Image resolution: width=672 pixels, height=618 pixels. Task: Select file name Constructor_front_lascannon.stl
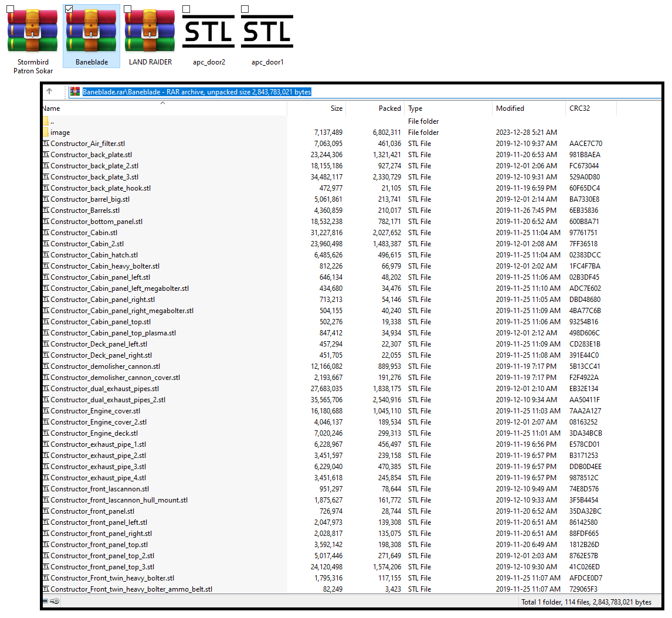tap(100, 489)
